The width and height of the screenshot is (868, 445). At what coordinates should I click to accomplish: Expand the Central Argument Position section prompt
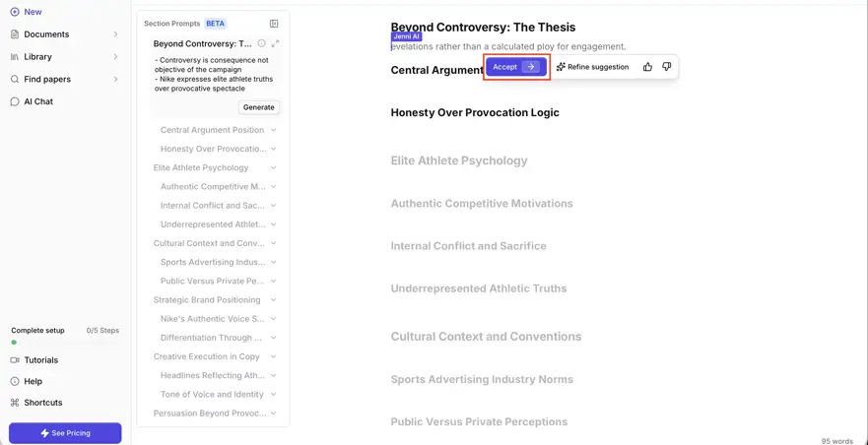tap(274, 130)
